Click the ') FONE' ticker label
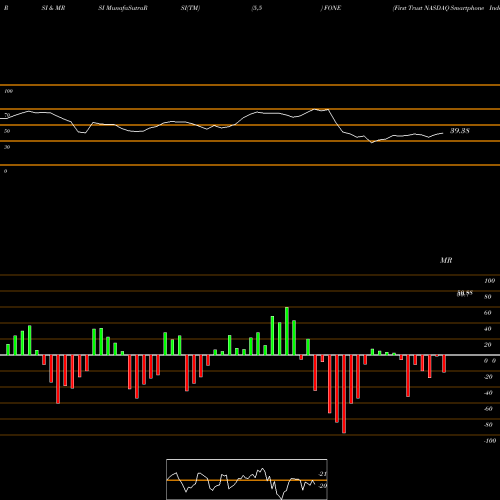The height and width of the screenshot is (500, 500). 331,8
